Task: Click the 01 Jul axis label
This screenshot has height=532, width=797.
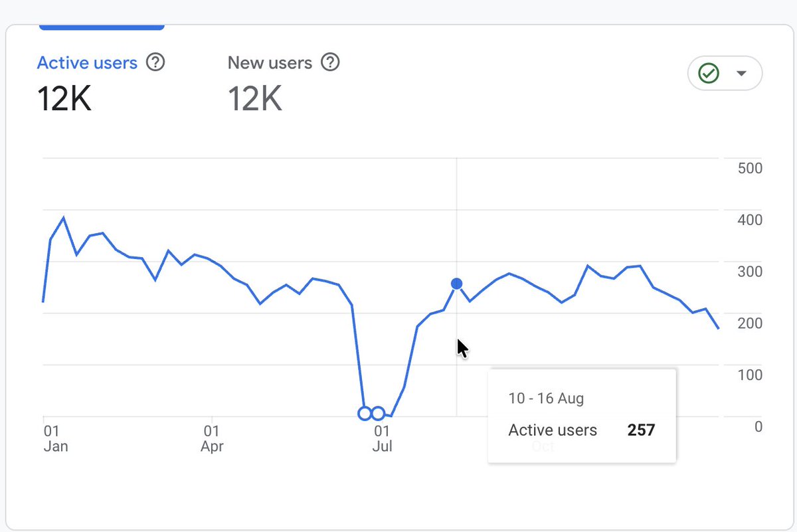Action: [383, 438]
